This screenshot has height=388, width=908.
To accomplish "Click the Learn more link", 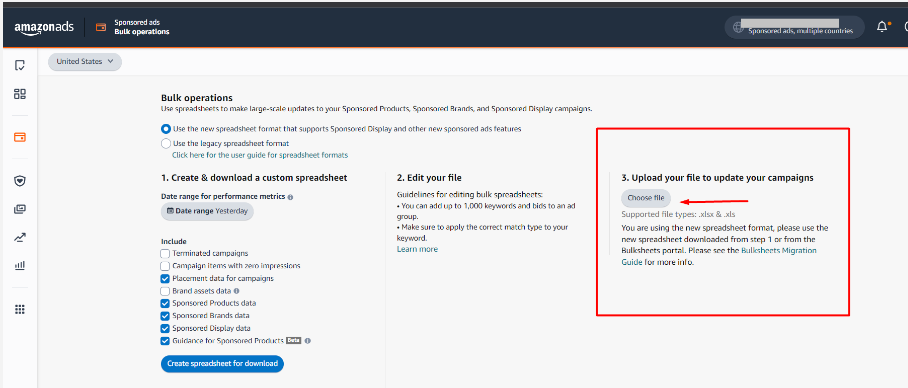I will [418, 249].
